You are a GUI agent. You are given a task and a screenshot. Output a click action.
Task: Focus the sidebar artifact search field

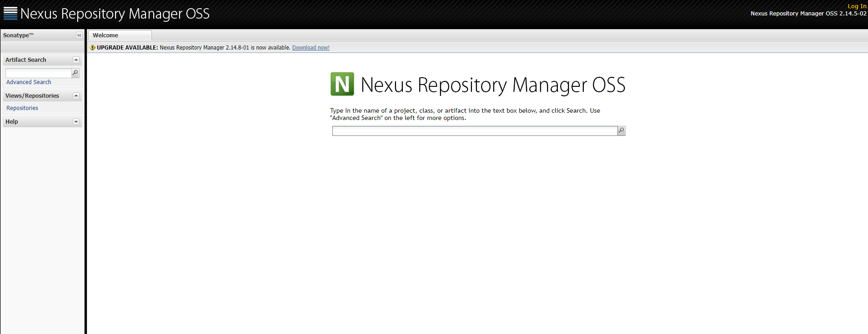pos(38,73)
